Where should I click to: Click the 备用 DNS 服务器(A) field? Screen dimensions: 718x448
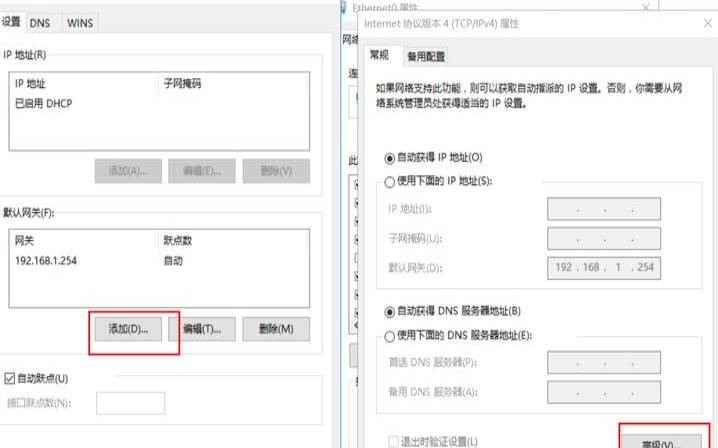(604, 392)
